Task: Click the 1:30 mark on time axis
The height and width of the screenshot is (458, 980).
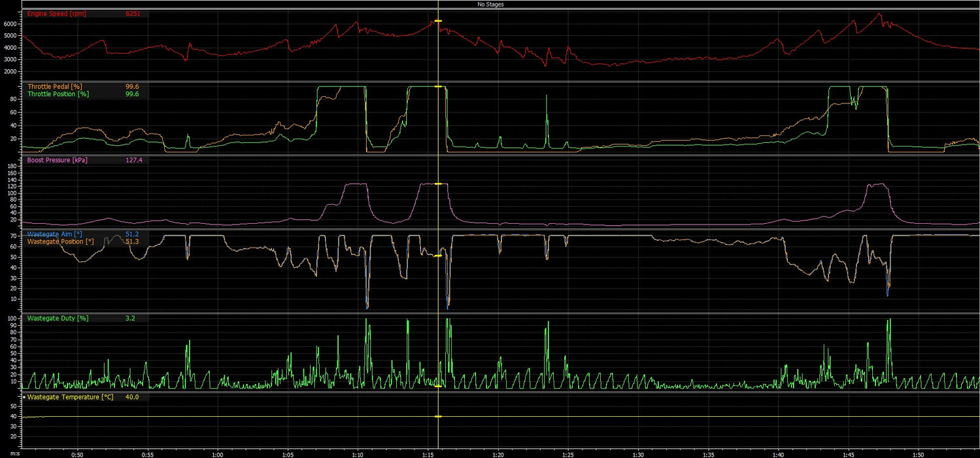Action: [x=638, y=453]
